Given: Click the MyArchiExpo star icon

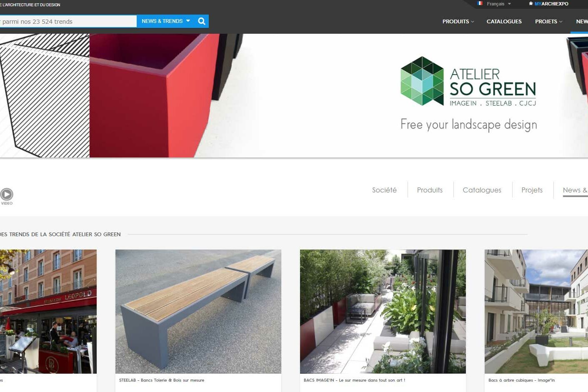Looking at the screenshot, I should pyautogui.click(x=530, y=4).
